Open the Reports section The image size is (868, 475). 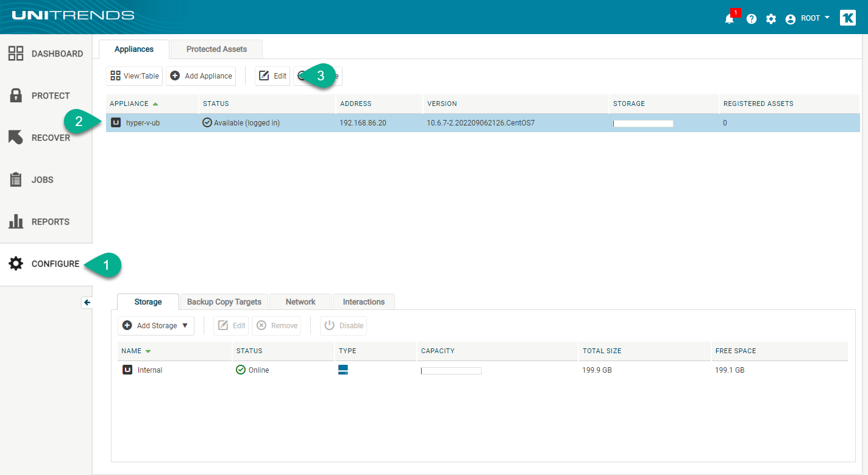[x=46, y=222]
